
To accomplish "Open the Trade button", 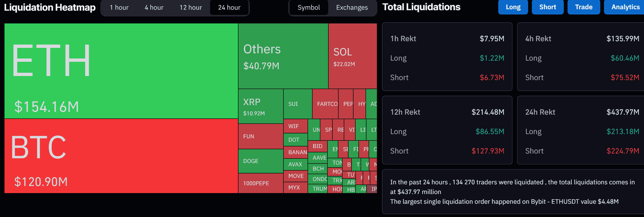I will point(583,7).
